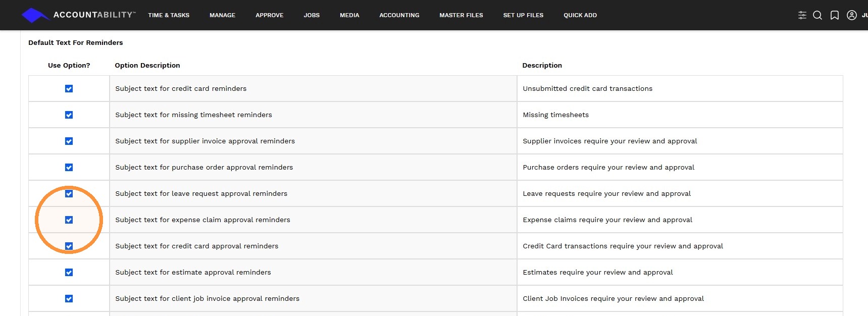Click 'Subject text for estimate approval reminders'
868x316 pixels.
[193, 273]
